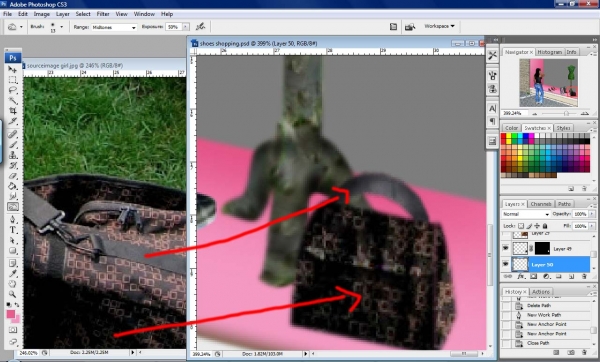The width and height of the screenshot is (600, 362).
Task: Pick the Lasso tool
Action: tap(13, 90)
